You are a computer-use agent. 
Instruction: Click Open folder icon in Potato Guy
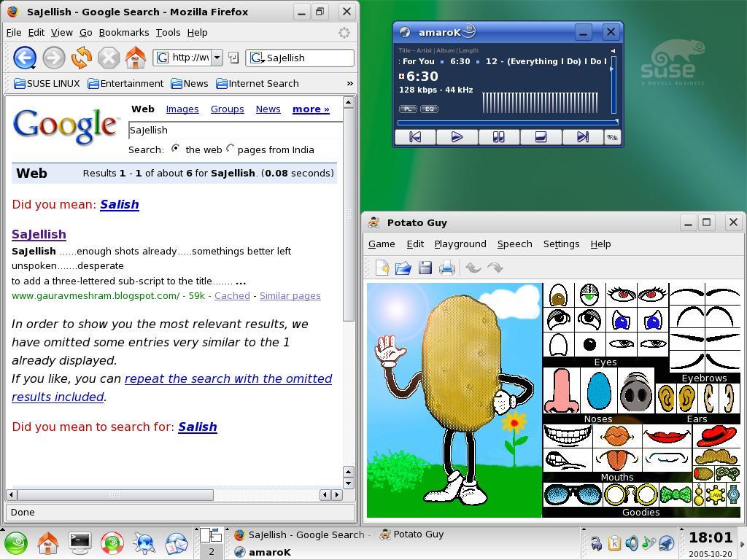pos(403,268)
